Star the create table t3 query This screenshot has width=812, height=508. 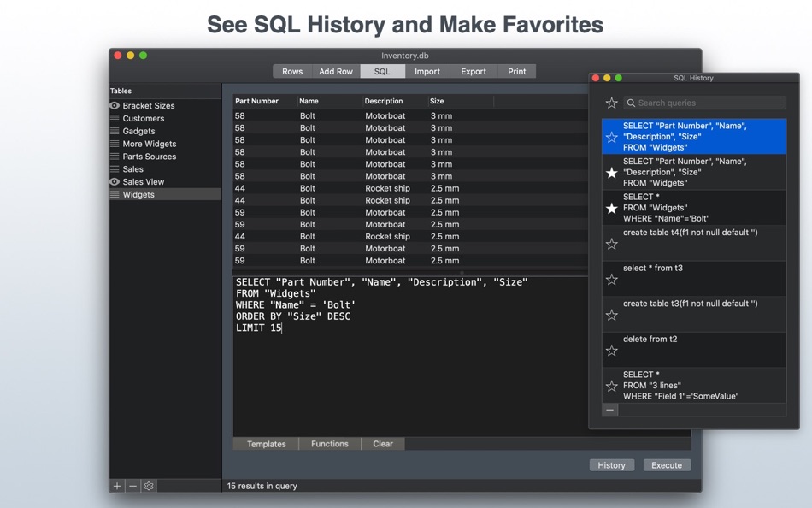tap(612, 315)
